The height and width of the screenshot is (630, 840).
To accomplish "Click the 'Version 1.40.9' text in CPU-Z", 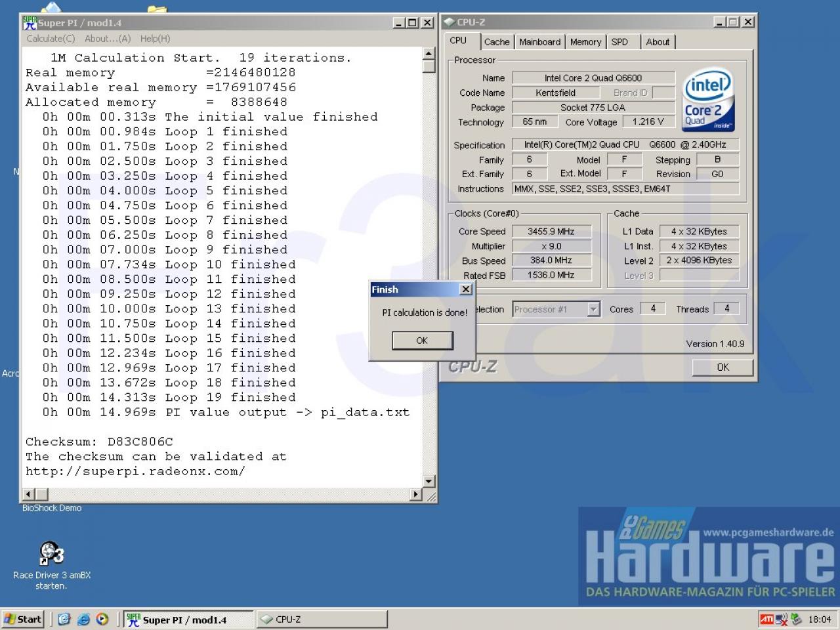I will point(715,344).
